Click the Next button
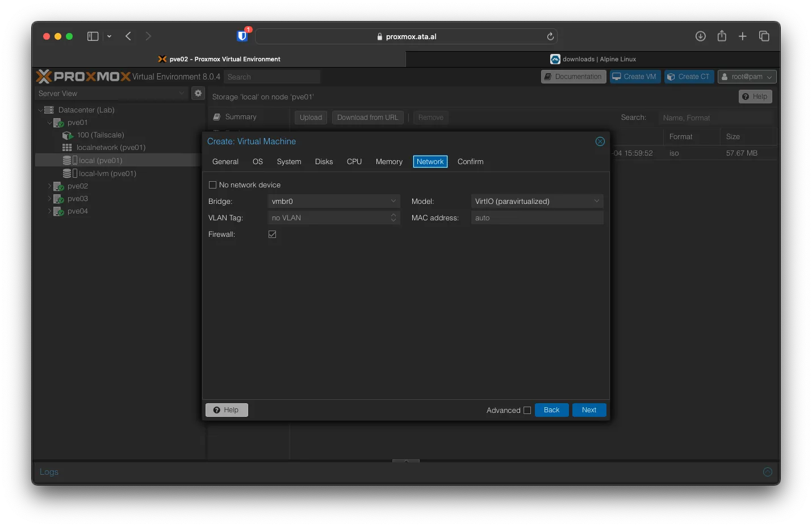Viewport: 812px width, 527px height. click(x=589, y=410)
